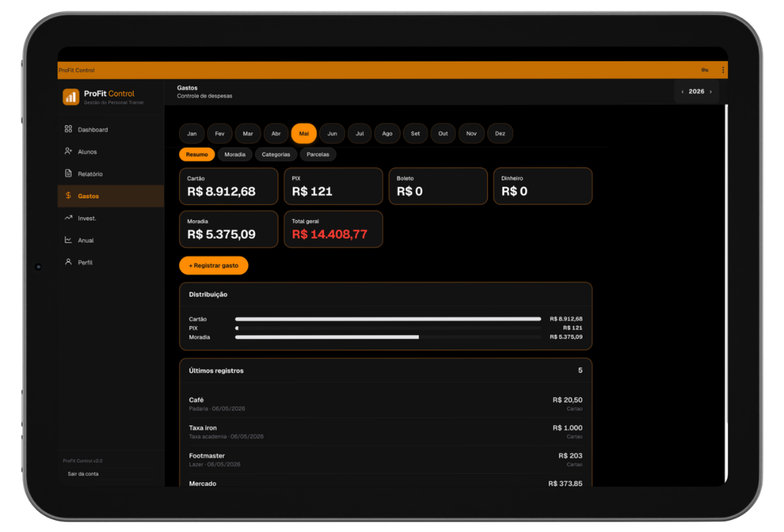Select the Nov month chip
The height and width of the screenshot is (532, 784).
pos(472,134)
